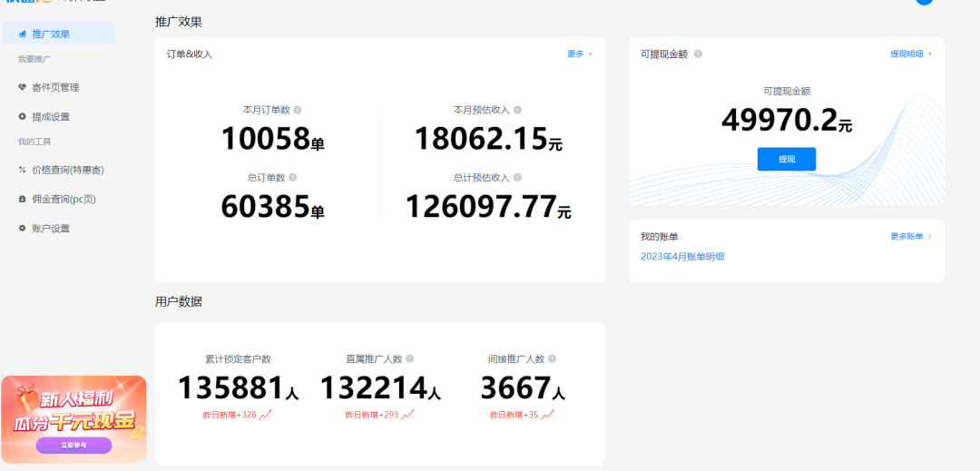Screen dimensions: 980x471
Task: Click the 昨日新增+293 text
Action: click(373, 415)
